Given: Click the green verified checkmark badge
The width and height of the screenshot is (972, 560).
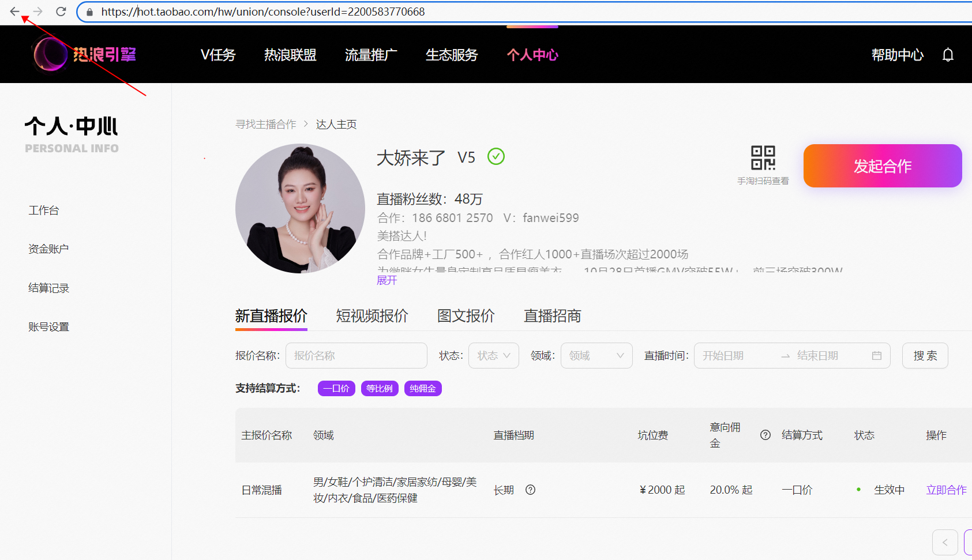Looking at the screenshot, I should point(496,156).
